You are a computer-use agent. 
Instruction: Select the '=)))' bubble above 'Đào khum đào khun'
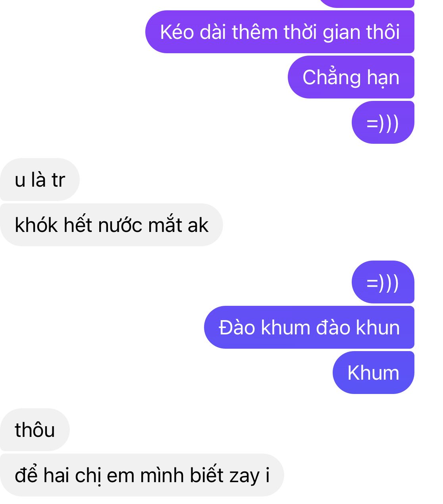[383, 282]
